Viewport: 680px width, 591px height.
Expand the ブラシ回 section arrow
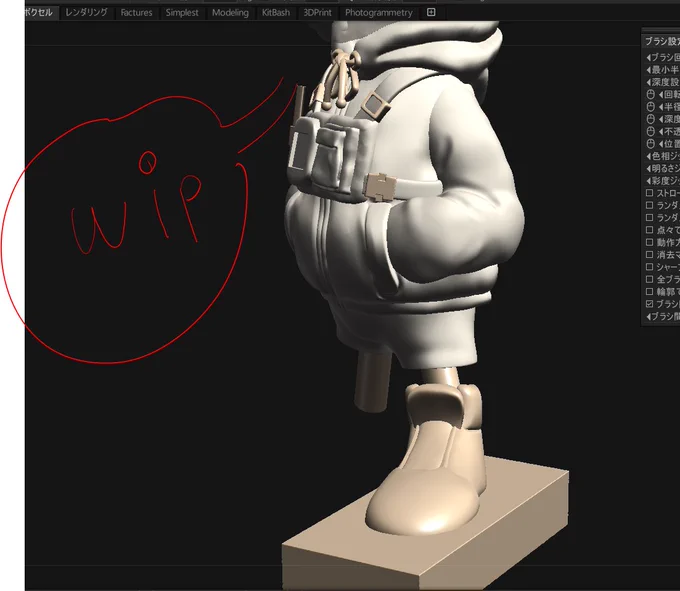pos(648,57)
